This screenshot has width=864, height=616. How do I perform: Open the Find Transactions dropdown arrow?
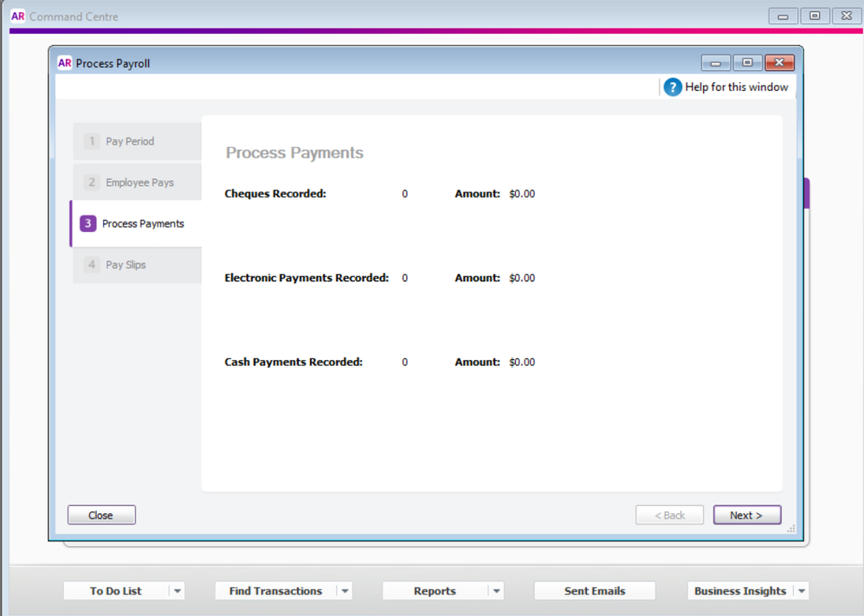pos(345,591)
